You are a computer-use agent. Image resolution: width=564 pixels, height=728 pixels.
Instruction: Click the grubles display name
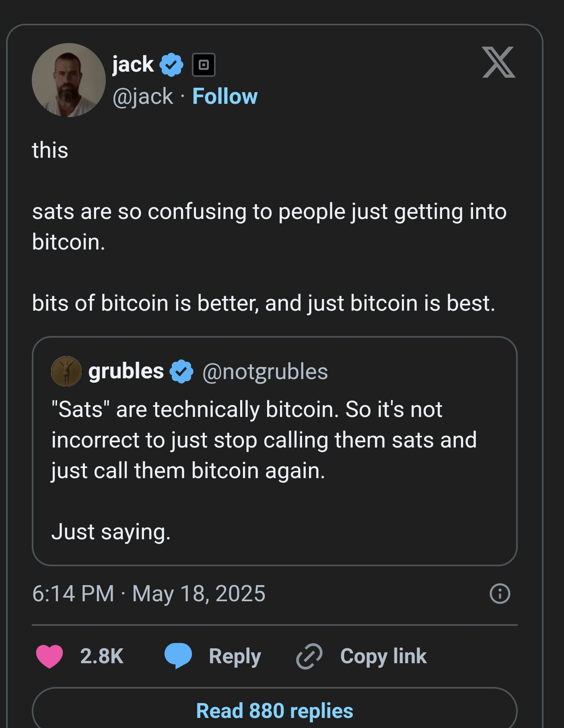pyautogui.click(x=126, y=371)
